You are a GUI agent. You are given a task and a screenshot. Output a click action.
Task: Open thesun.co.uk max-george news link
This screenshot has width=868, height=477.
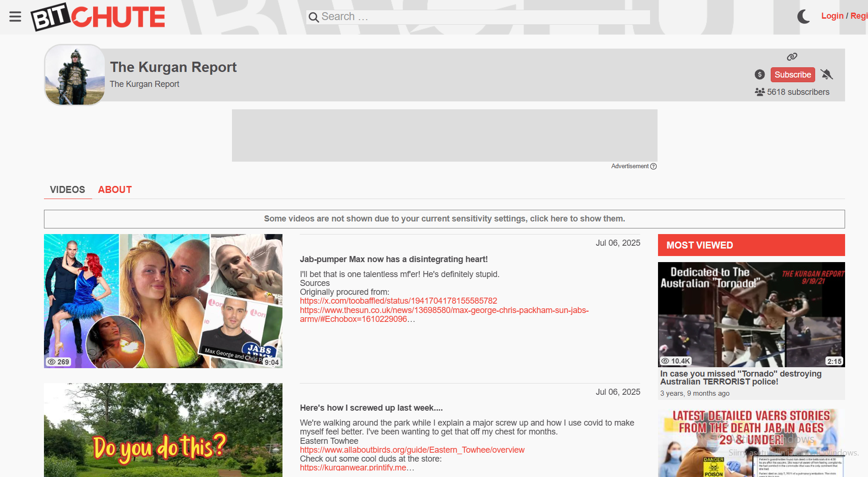coord(444,314)
